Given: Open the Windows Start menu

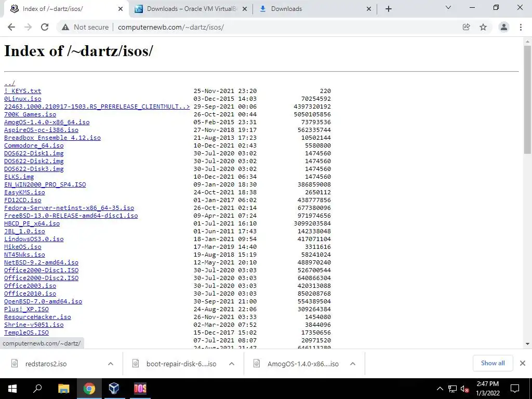Looking at the screenshot, I should tap(12, 389).
